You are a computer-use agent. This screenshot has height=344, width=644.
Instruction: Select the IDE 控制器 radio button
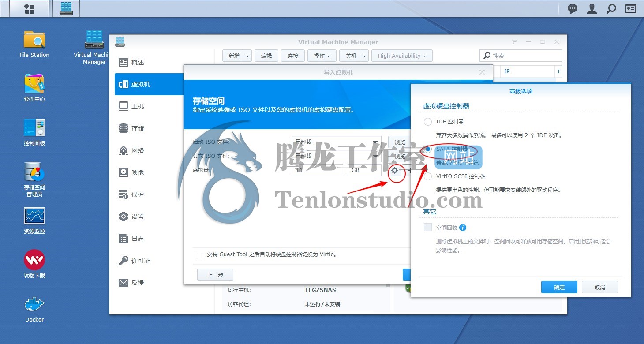pyautogui.click(x=427, y=122)
